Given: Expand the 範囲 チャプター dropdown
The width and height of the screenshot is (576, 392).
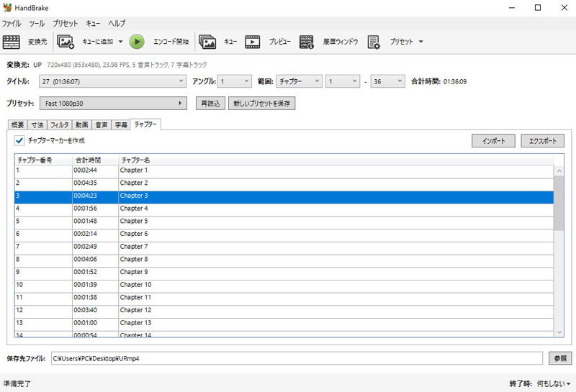Looking at the screenshot, I should (x=298, y=81).
